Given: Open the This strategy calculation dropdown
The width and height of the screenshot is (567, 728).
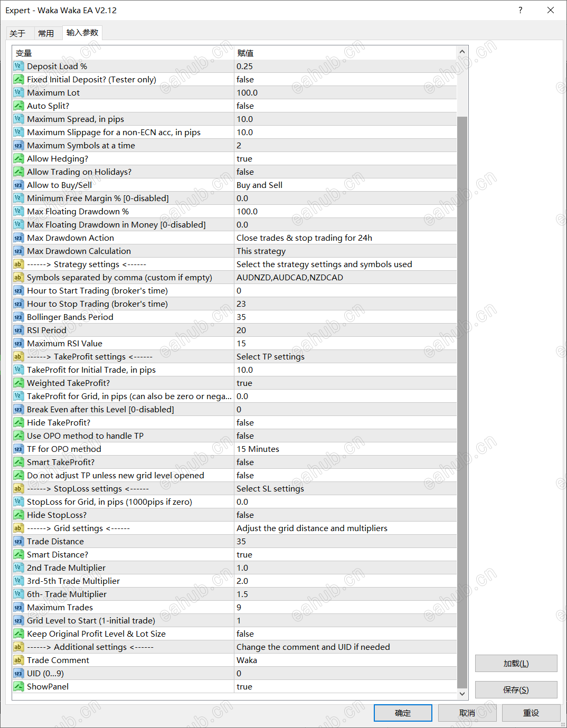Looking at the screenshot, I should pos(345,251).
